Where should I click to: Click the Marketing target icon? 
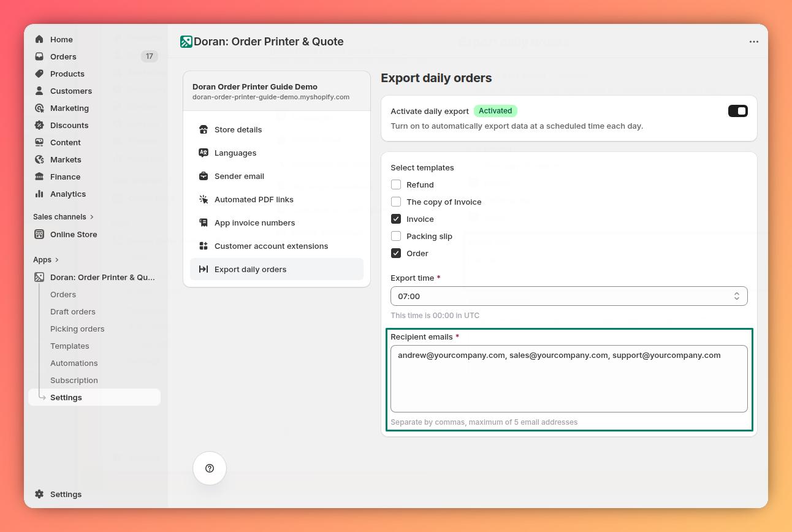tap(39, 108)
